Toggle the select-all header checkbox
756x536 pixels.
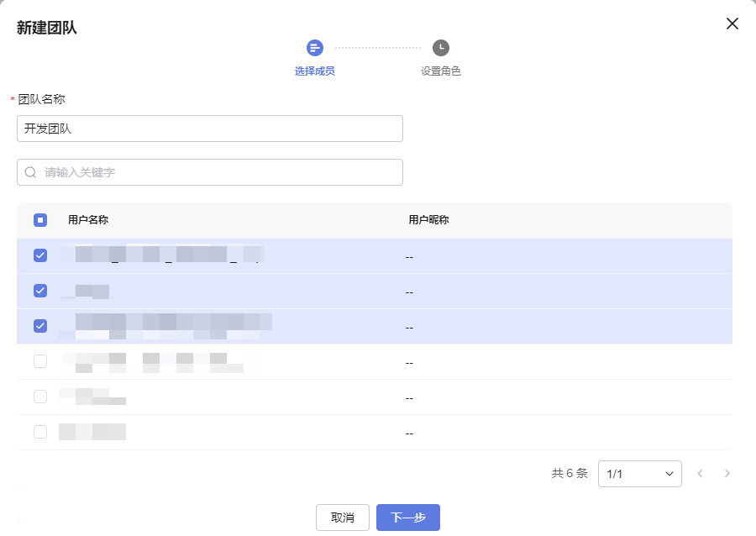tap(40, 220)
